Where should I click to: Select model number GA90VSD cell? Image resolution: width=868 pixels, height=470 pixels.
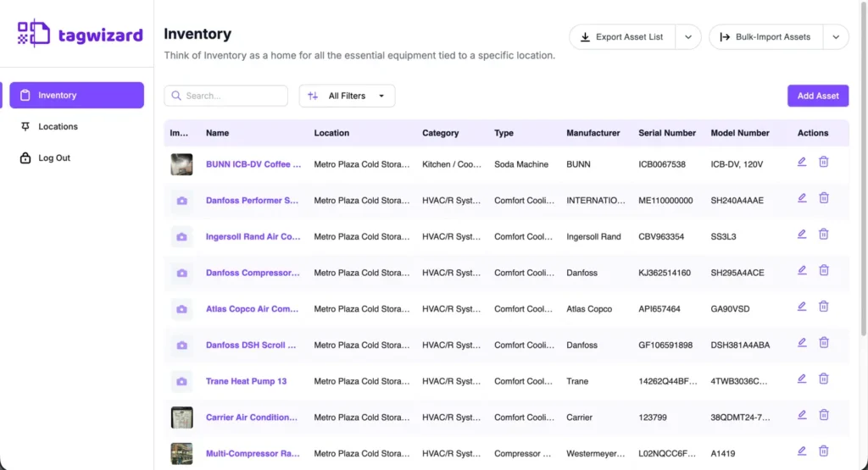[x=730, y=308]
